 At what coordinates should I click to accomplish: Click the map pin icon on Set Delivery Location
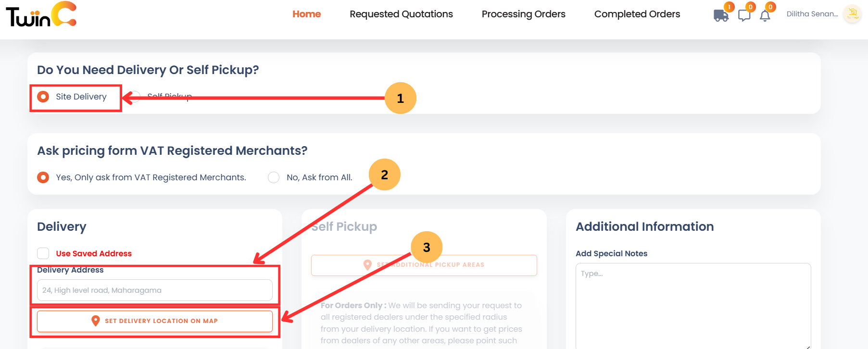95,321
